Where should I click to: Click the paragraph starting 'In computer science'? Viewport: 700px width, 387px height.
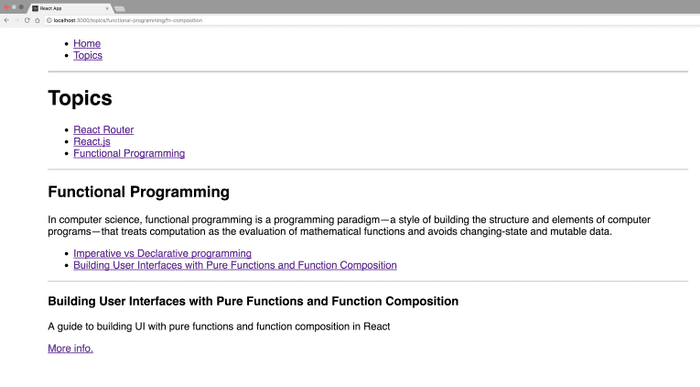(x=349, y=225)
